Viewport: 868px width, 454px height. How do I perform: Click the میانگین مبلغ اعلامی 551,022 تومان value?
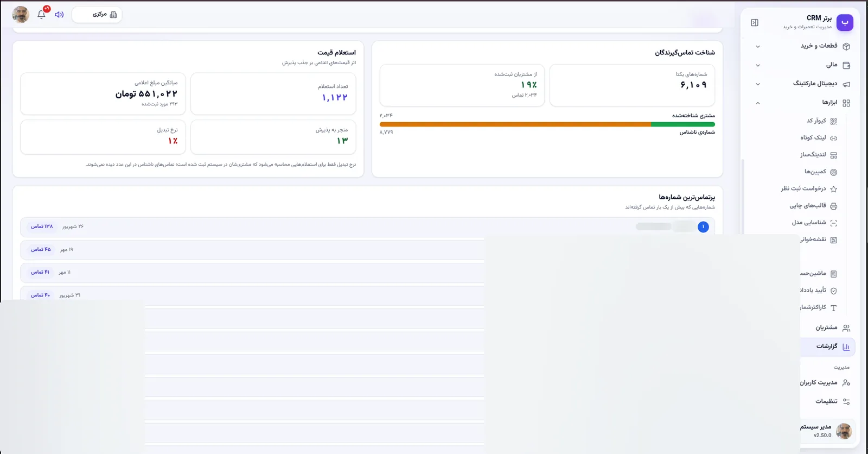tap(146, 94)
